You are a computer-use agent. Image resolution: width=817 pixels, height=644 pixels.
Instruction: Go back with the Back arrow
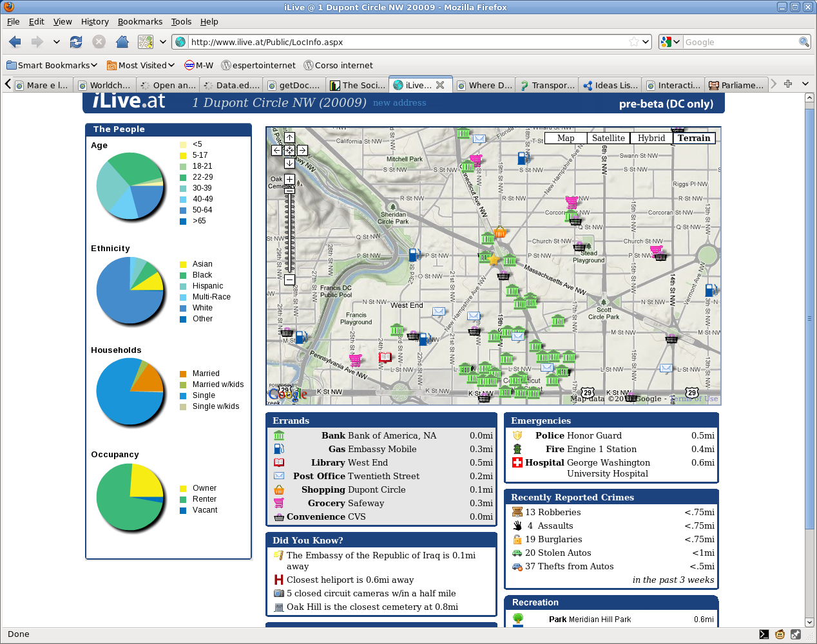pyautogui.click(x=15, y=42)
